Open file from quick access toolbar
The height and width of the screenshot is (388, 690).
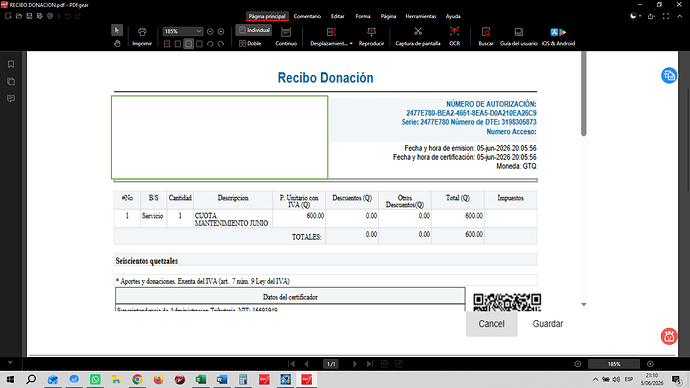(x=18, y=16)
